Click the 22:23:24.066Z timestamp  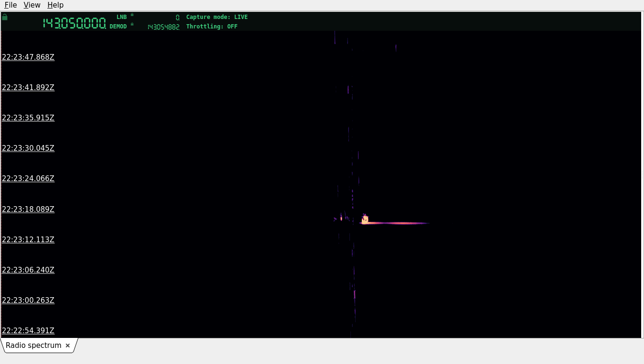pyautogui.click(x=28, y=178)
